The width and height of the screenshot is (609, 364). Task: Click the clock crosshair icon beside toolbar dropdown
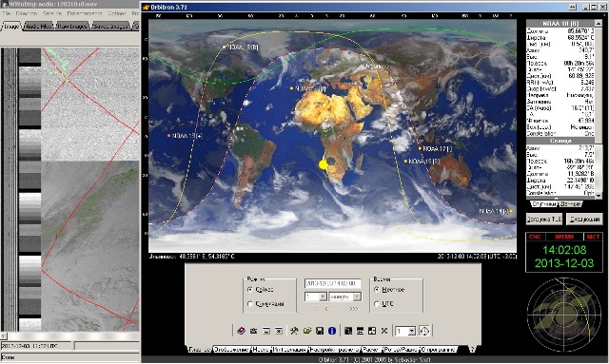(x=424, y=331)
